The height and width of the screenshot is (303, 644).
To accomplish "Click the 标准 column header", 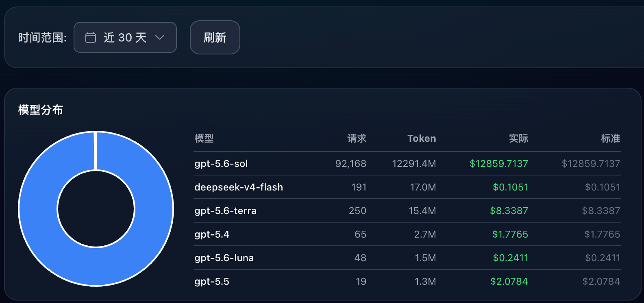I will [x=611, y=139].
